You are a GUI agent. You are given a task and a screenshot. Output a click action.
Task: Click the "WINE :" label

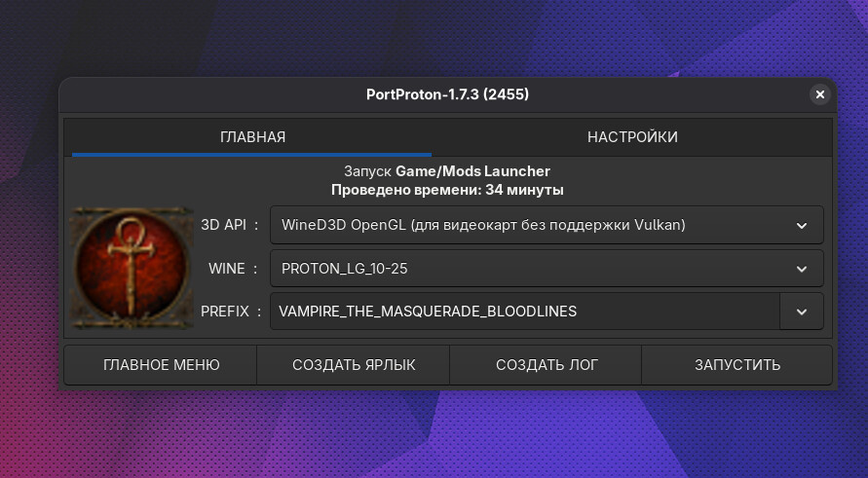point(234,269)
